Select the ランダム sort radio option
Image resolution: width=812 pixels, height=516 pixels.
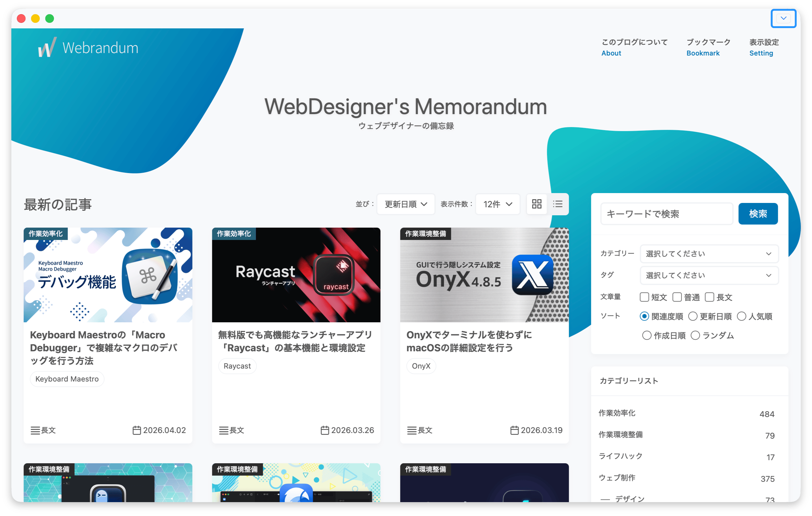[x=695, y=336]
